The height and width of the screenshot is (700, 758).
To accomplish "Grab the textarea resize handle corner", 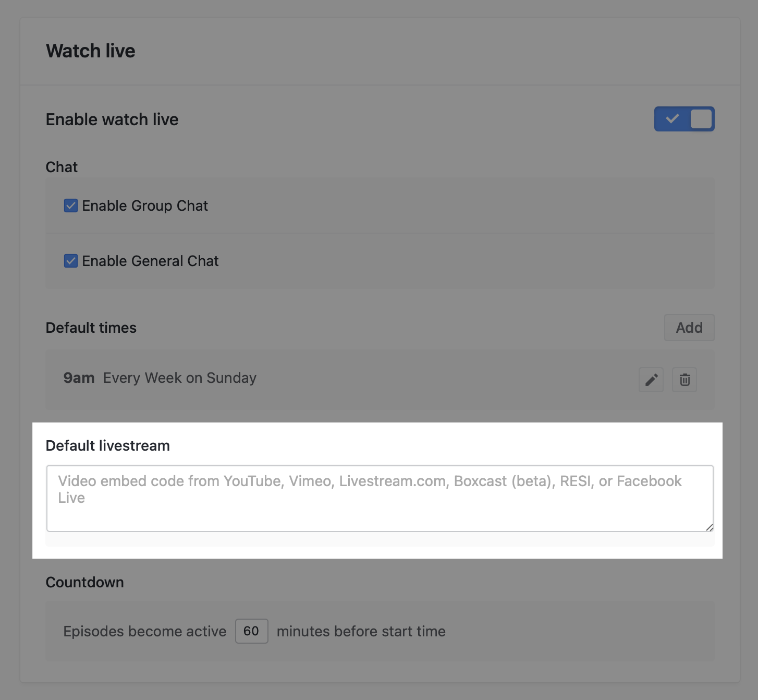I will click(710, 527).
